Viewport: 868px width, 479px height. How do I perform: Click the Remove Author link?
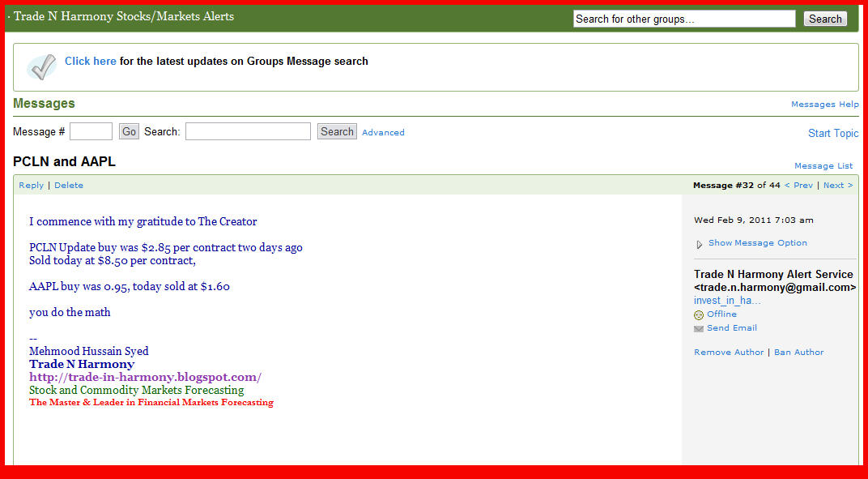[729, 352]
